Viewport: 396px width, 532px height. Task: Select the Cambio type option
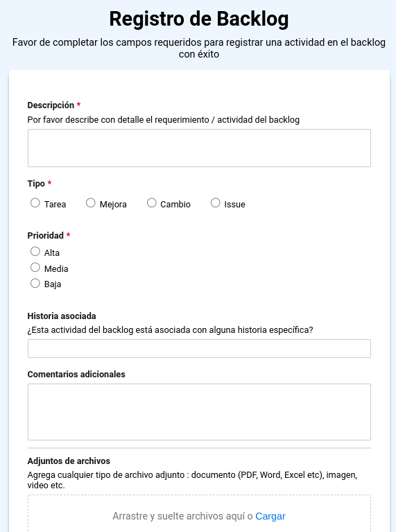coord(152,203)
